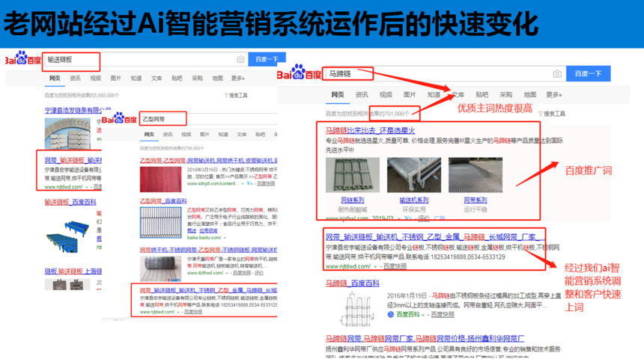Select 地图 tab in 马蹄链 window

point(530,95)
